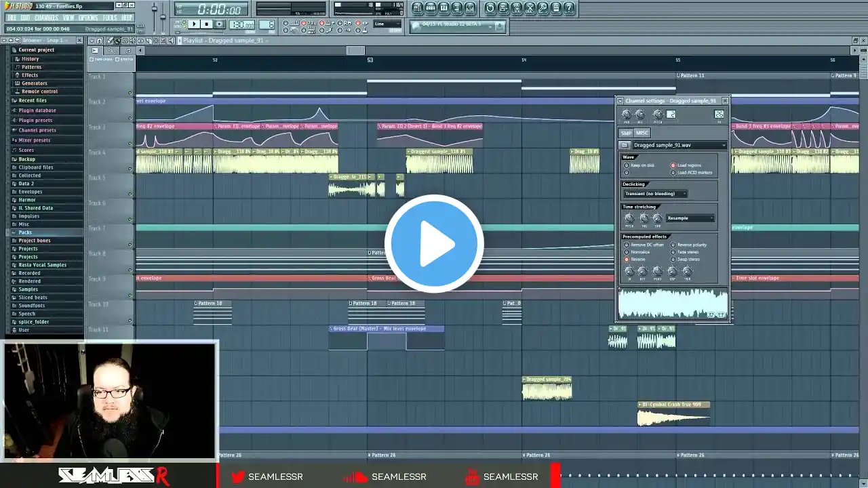Open the Help question mark icon
Viewport: 868px width, 488px height.
pyautogui.click(x=570, y=8)
